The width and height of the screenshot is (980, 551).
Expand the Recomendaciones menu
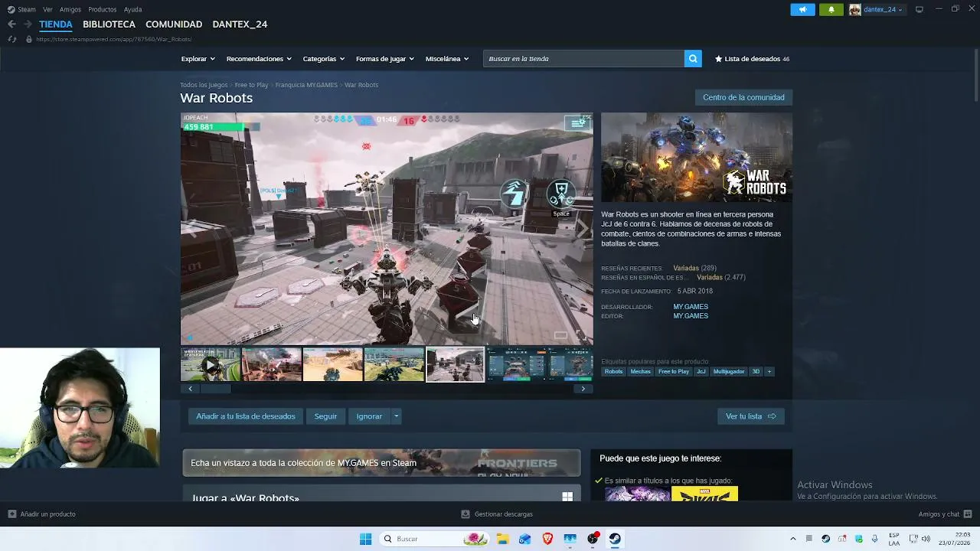click(x=259, y=59)
